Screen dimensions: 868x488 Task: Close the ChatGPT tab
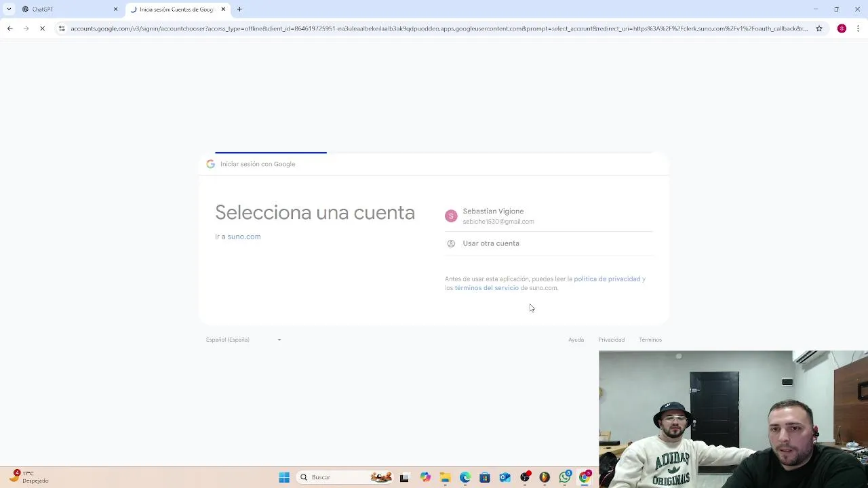(115, 9)
